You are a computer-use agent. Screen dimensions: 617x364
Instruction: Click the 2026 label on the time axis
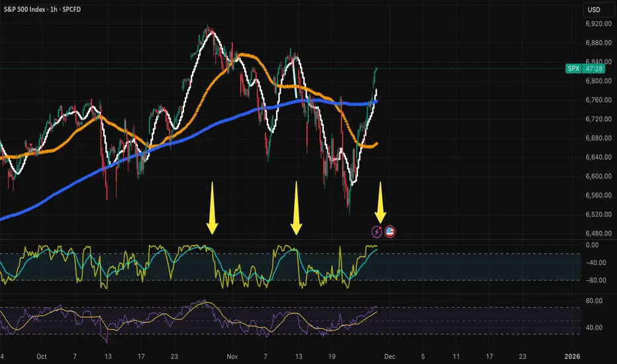coord(572,357)
